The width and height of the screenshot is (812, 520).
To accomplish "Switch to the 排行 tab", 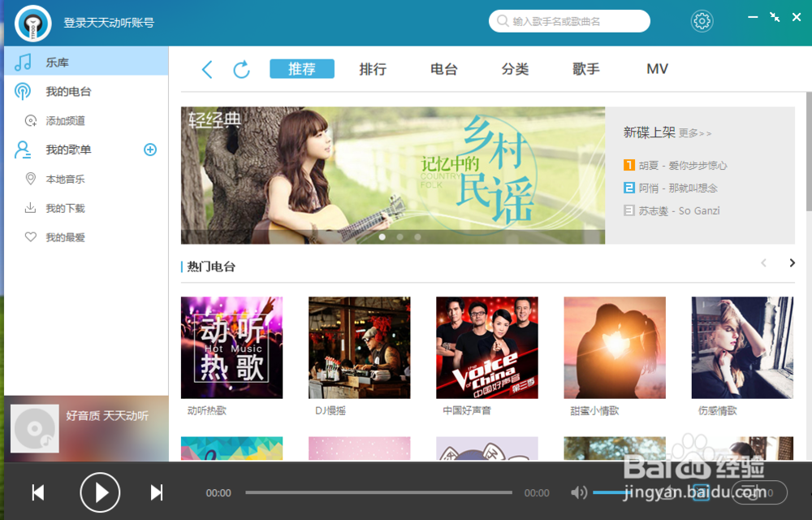I will click(373, 69).
